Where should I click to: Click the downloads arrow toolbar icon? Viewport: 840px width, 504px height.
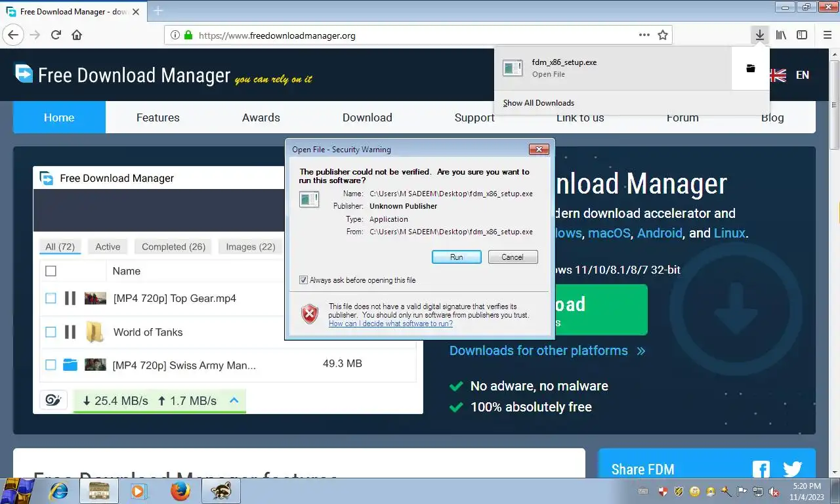pyautogui.click(x=759, y=35)
